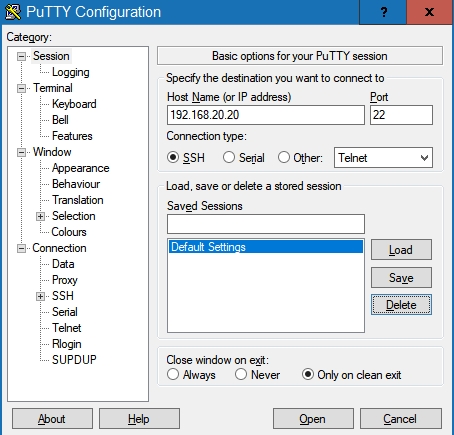Open the Proxy settings category
Image resolution: width=454 pixels, height=435 pixels.
pyautogui.click(x=65, y=280)
